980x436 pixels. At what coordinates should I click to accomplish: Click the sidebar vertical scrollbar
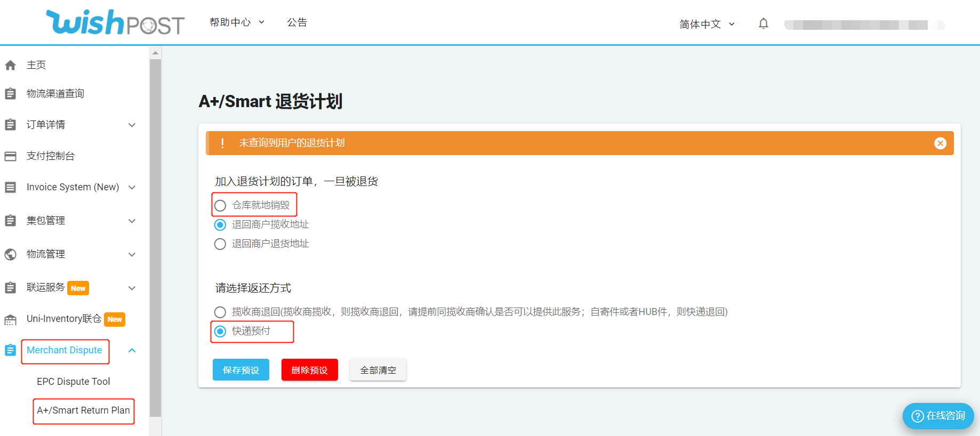[x=155, y=235]
